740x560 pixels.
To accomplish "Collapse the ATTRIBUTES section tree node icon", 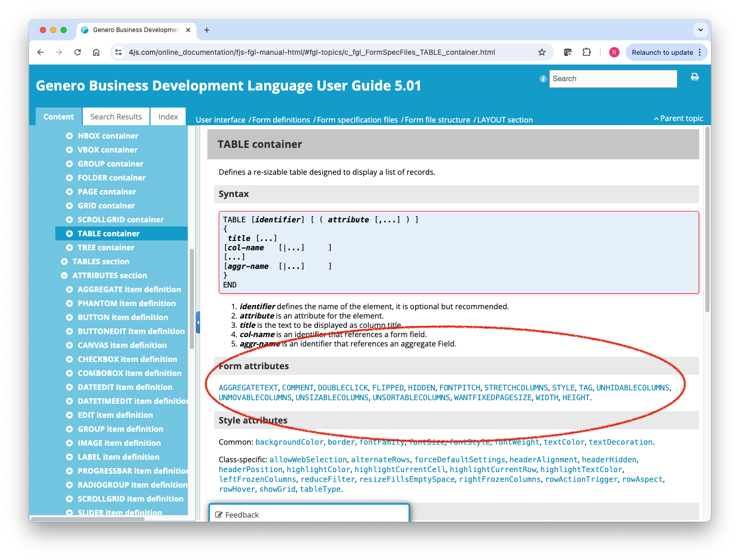I will (x=64, y=276).
